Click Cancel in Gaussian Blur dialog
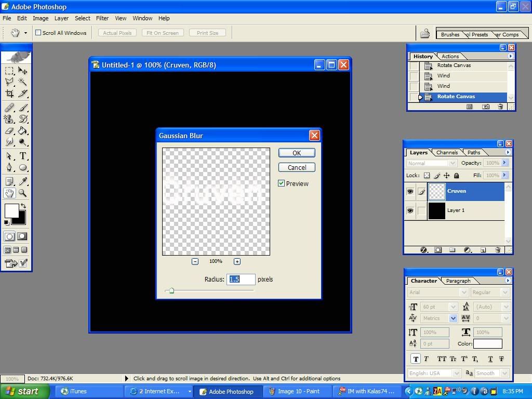The width and height of the screenshot is (532, 399). tap(297, 167)
